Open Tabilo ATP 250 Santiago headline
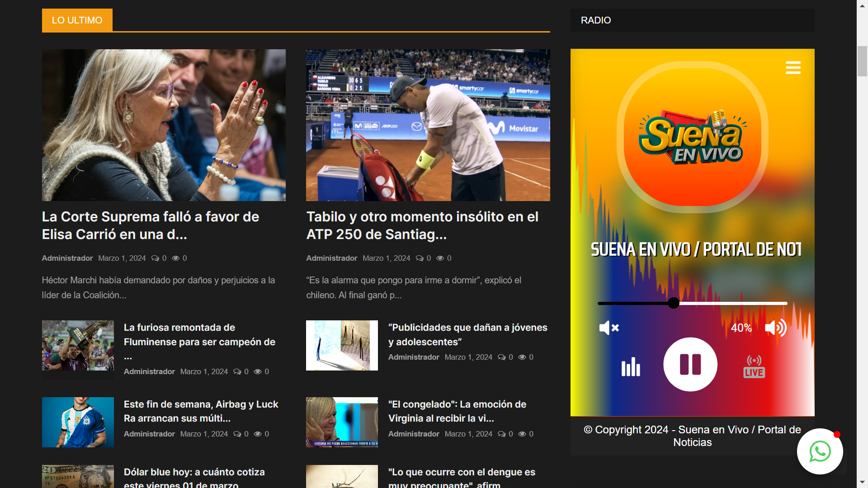The height and width of the screenshot is (488, 868). (x=422, y=225)
